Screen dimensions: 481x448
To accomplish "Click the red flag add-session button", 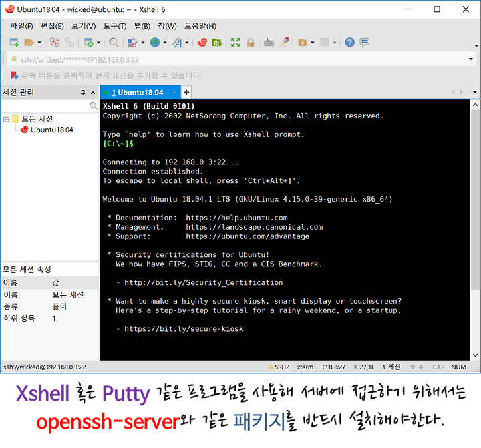I will click(15, 75).
